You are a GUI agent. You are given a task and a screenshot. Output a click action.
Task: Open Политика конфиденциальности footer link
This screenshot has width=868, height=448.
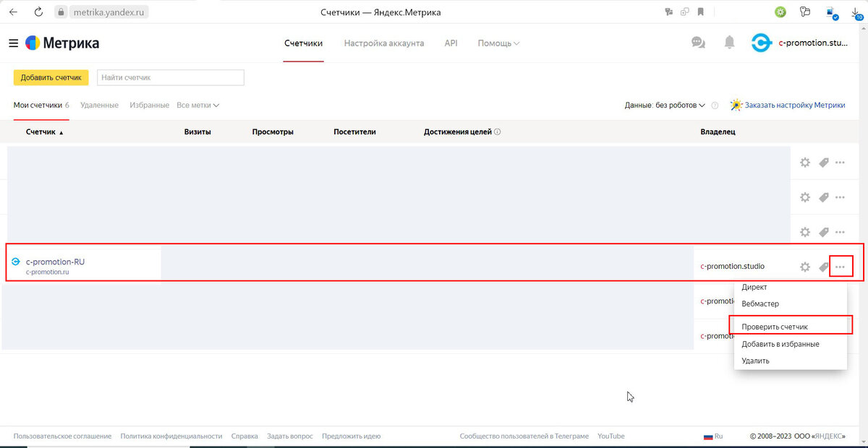point(171,436)
